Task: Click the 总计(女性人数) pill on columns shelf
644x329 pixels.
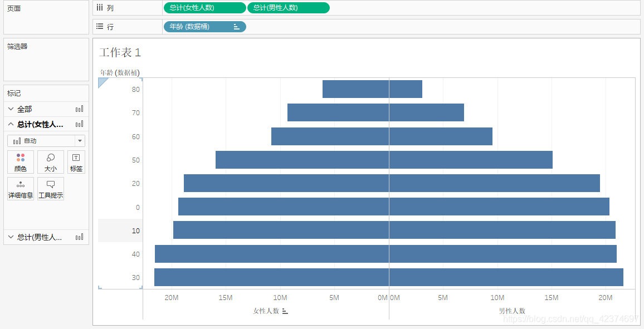Action: (205, 8)
